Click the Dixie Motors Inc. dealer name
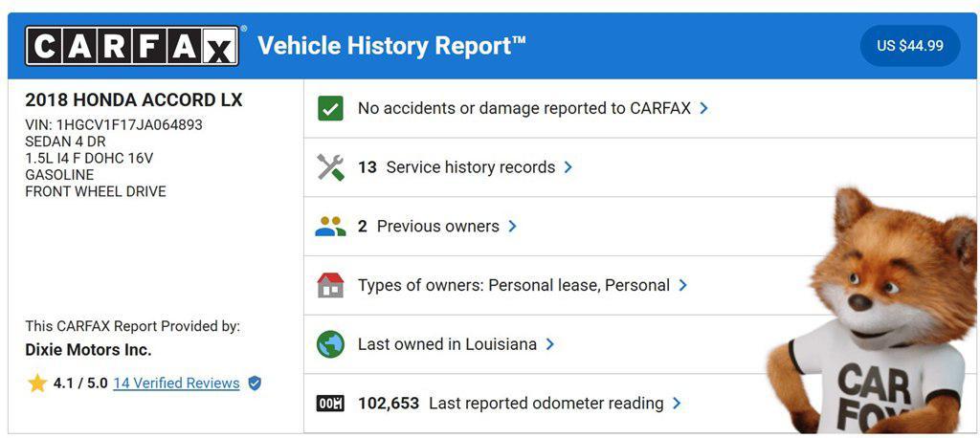 point(88,350)
